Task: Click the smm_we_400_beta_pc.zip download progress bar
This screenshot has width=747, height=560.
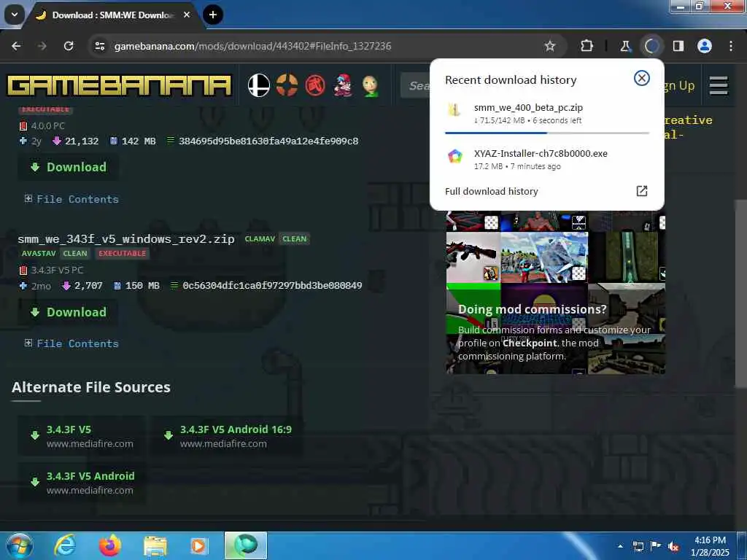Action: (547, 133)
